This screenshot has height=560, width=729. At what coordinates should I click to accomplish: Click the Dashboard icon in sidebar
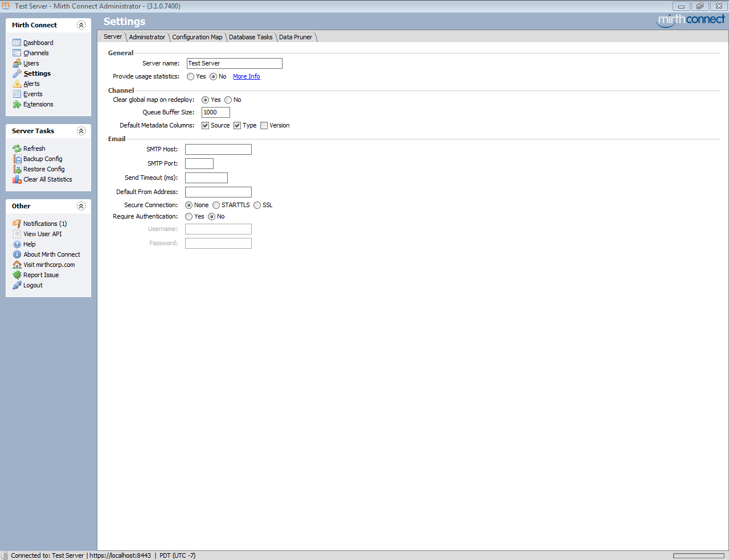coord(17,43)
